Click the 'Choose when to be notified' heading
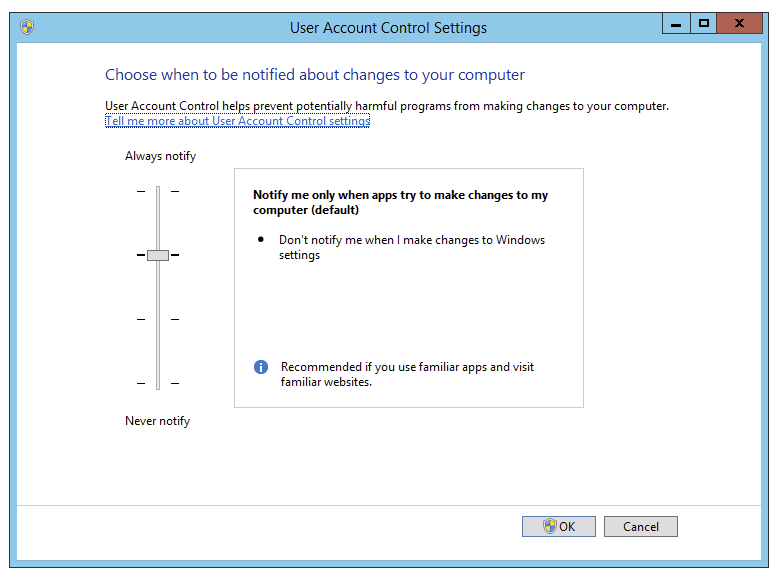 coord(315,75)
